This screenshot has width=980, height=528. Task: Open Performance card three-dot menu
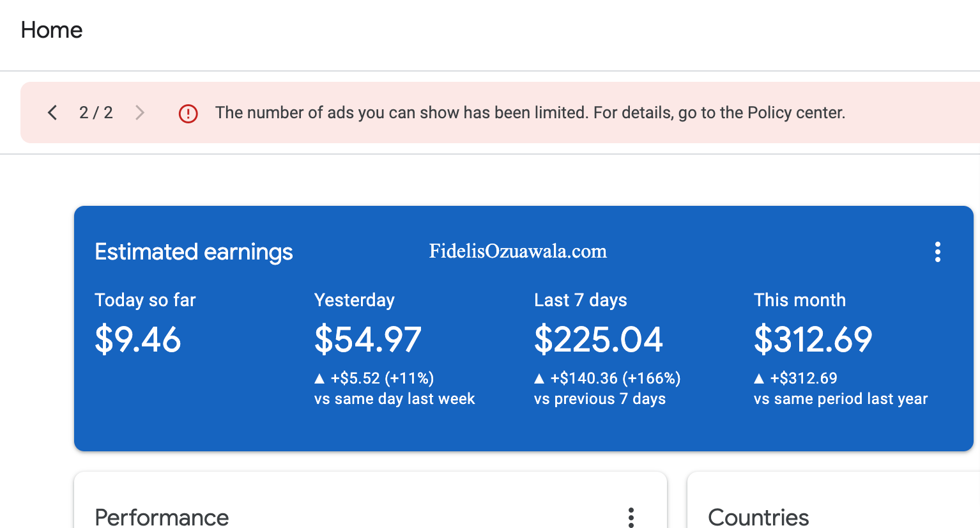631,517
